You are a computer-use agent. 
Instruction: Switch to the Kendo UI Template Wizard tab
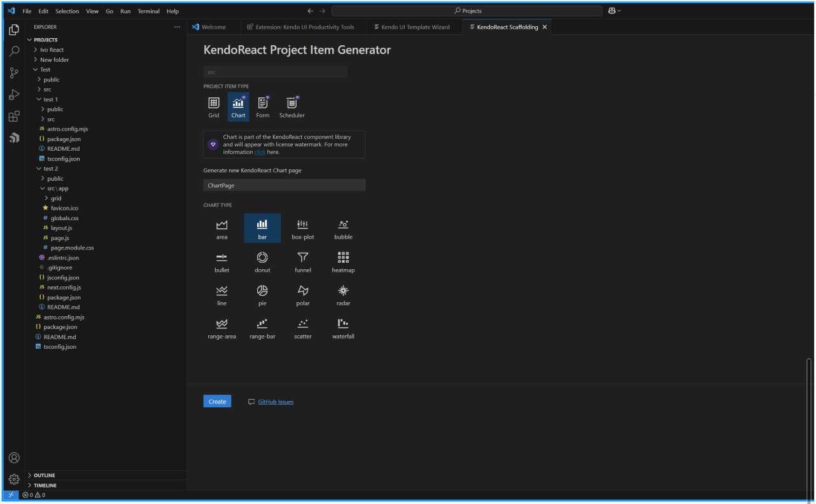coord(413,27)
